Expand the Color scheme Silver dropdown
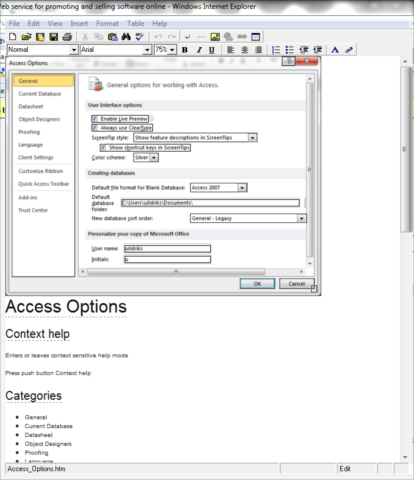 click(154, 158)
